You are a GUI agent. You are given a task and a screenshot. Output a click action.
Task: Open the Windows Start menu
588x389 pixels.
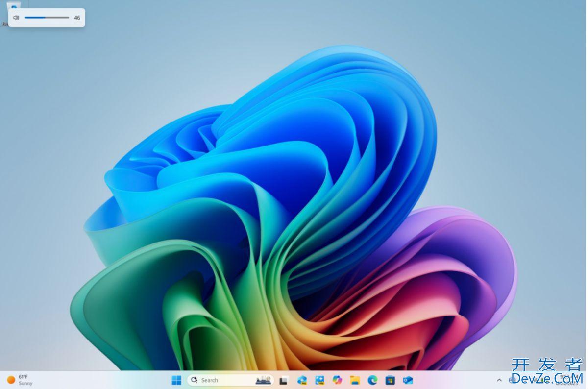(176, 380)
